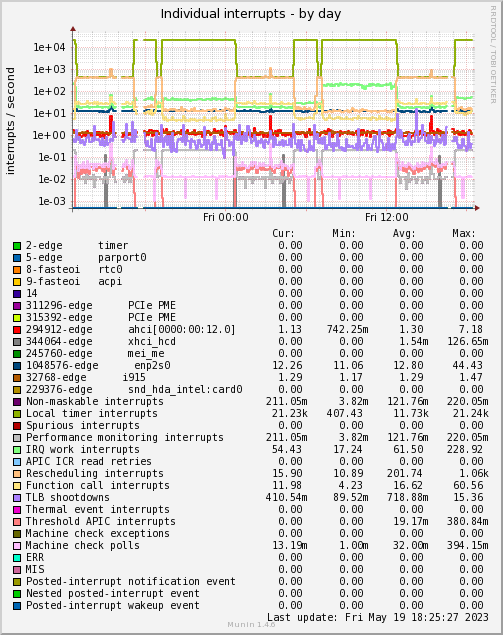Click the Threshold APIC interrupts swatch
This screenshot has height=635, width=503.
coord(17,522)
